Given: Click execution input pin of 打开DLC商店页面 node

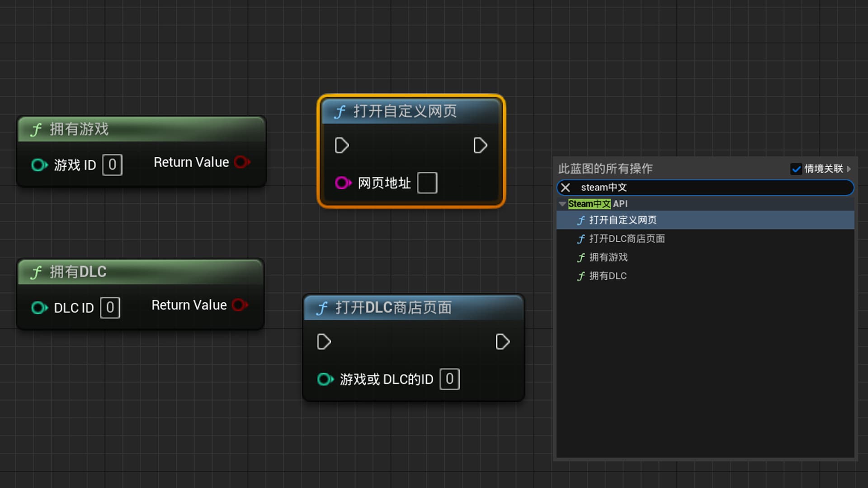Looking at the screenshot, I should click(x=323, y=342).
